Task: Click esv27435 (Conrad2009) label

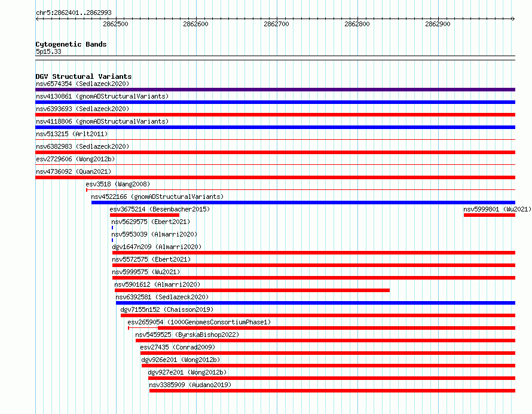Action: pyautogui.click(x=178, y=347)
